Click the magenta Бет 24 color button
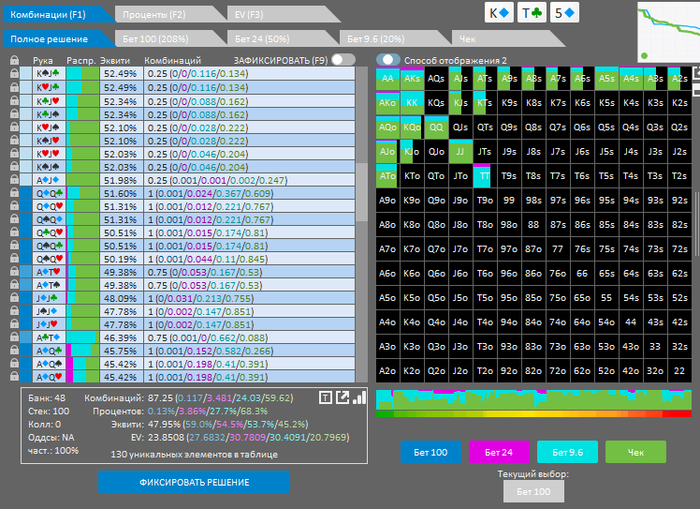 pos(499,452)
